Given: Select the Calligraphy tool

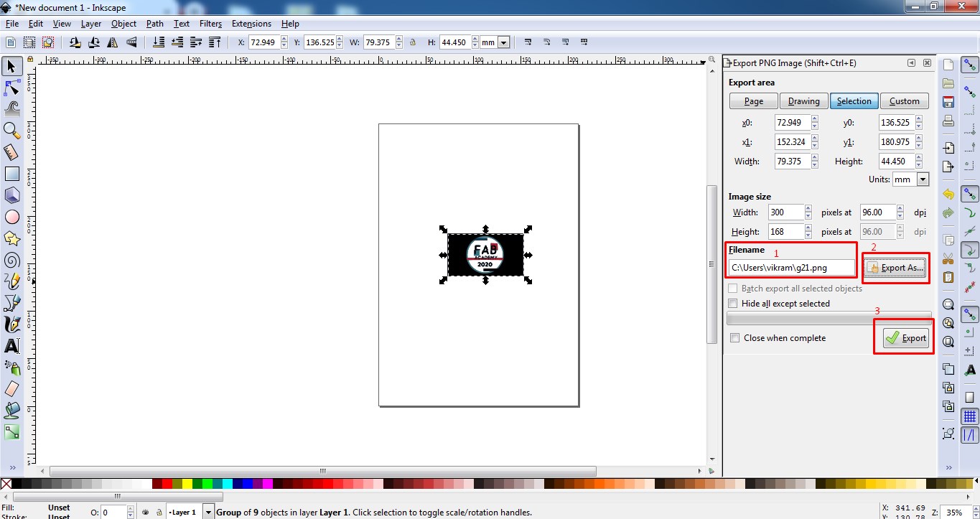Looking at the screenshot, I should (x=11, y=324).
